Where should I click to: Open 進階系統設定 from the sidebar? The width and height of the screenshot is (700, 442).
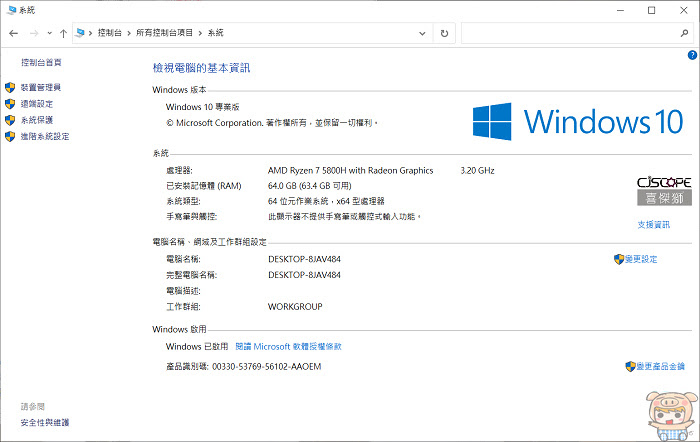pos(45,137)
